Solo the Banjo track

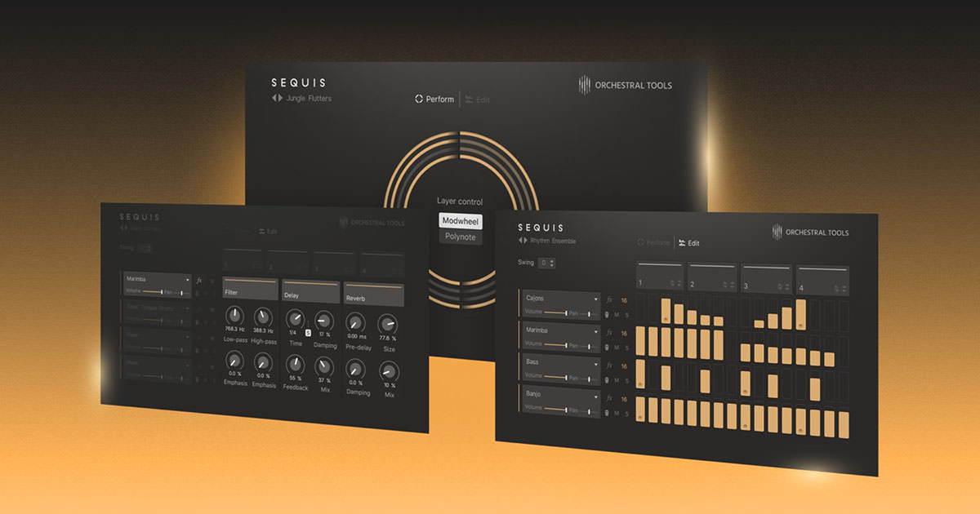626,413
